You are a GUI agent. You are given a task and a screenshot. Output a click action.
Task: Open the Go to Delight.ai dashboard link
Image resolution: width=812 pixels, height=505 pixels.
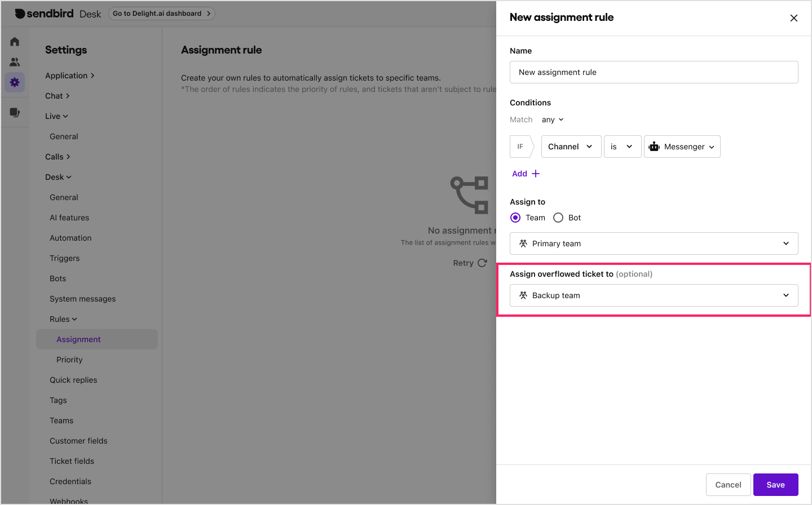(x=161, y=13)
